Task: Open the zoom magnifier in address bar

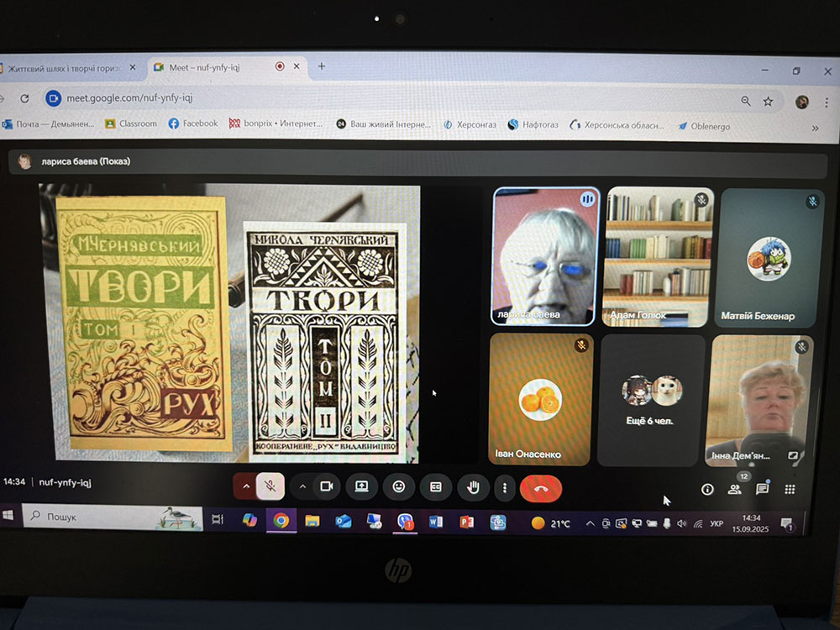Action: (745, 101)
